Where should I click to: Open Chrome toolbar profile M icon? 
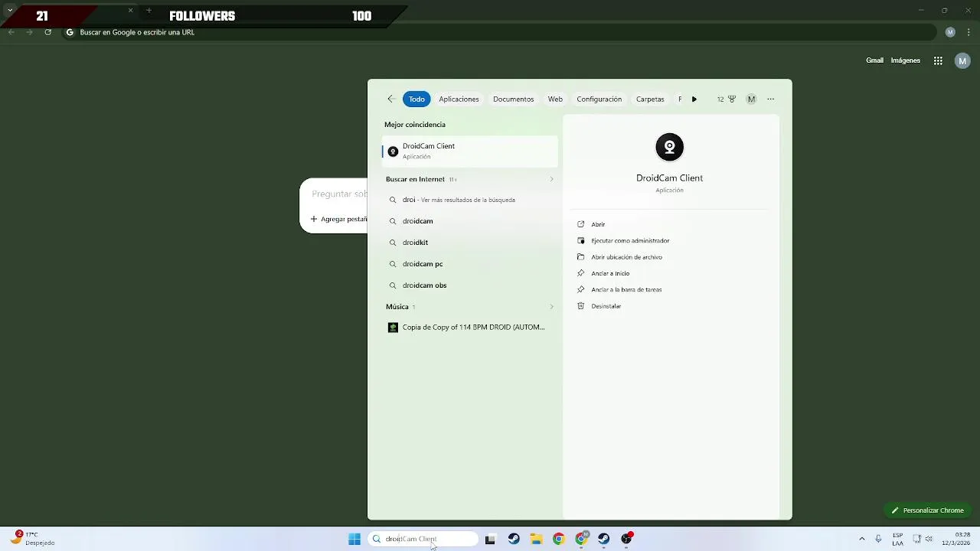coord(950,32)
